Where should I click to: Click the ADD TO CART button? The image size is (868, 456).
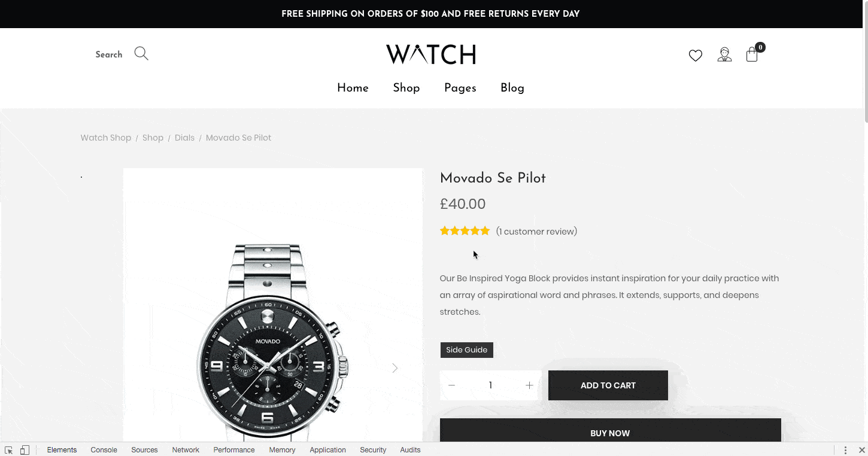(608, 385)
